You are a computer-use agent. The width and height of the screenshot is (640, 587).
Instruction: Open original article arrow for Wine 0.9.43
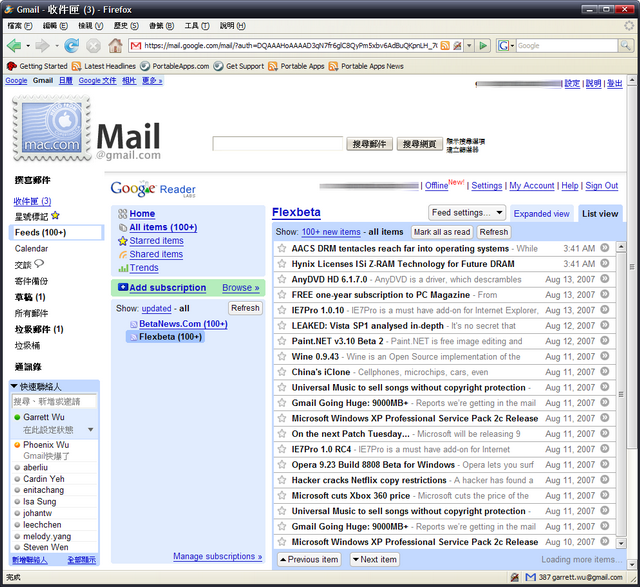[x=605, y=356]
